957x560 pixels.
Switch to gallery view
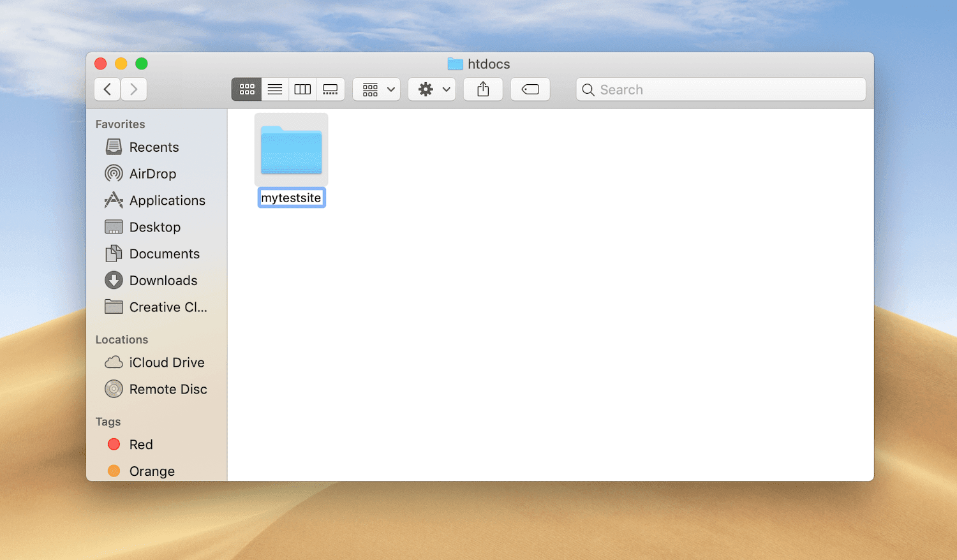point(330,89)
